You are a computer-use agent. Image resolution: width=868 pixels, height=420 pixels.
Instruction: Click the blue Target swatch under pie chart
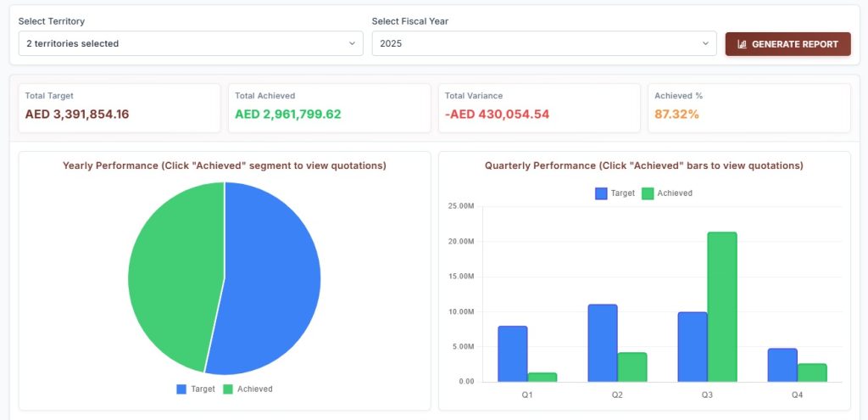pyautogui.click(x=181, y=389)
